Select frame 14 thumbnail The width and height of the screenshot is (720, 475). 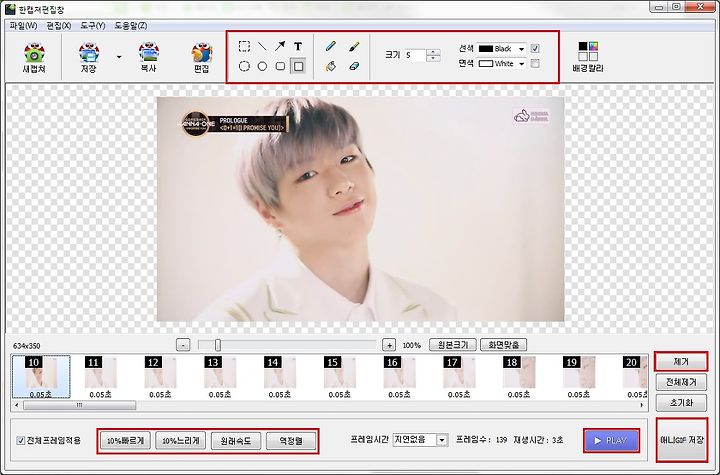coord(280,376)
